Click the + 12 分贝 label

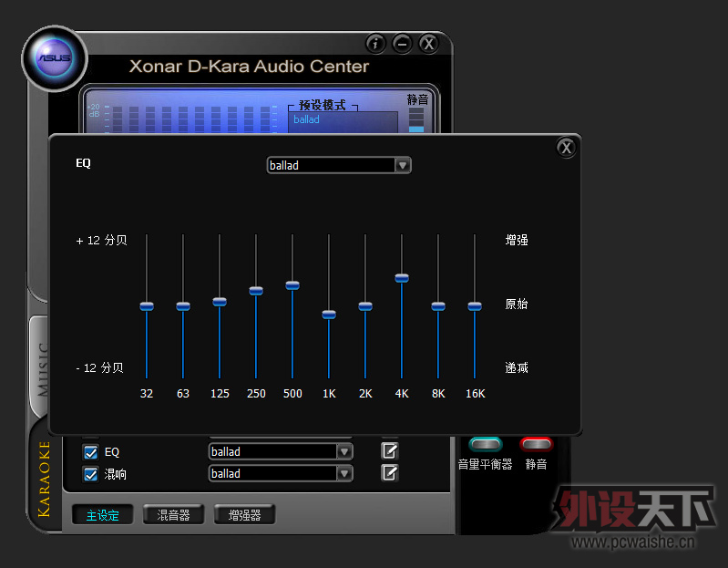(x=101, y=240)
